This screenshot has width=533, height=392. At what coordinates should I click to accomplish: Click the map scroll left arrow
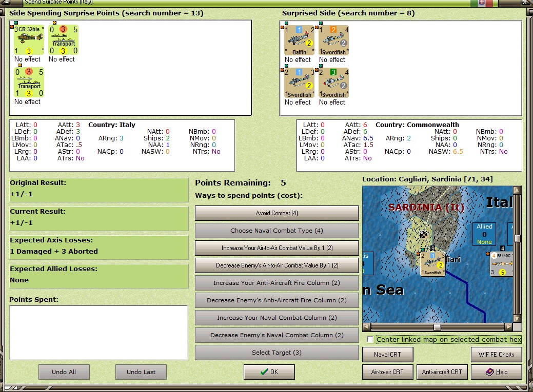click(x=366, y=327)
